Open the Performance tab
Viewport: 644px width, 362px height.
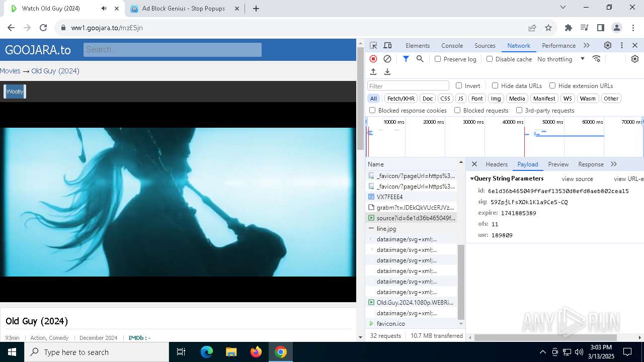(558, 45)
